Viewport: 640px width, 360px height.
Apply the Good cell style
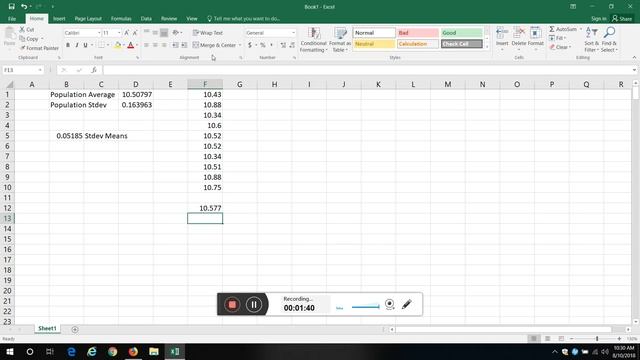[x=461, y=33]
